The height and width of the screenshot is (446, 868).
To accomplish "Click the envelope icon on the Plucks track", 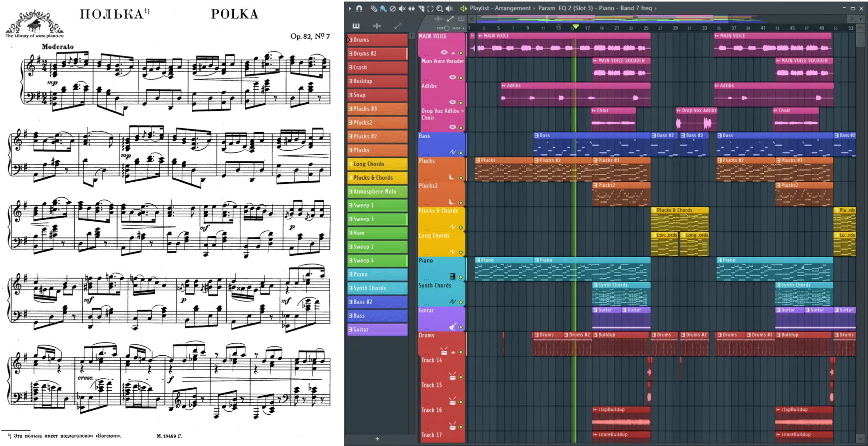I will click(x=452, y=176).
